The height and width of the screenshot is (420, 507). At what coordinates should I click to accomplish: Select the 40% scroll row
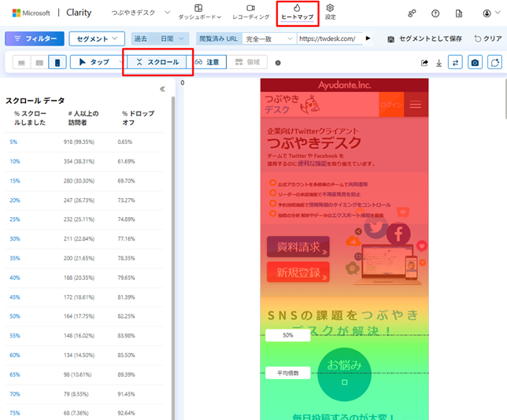coord(84,278)
